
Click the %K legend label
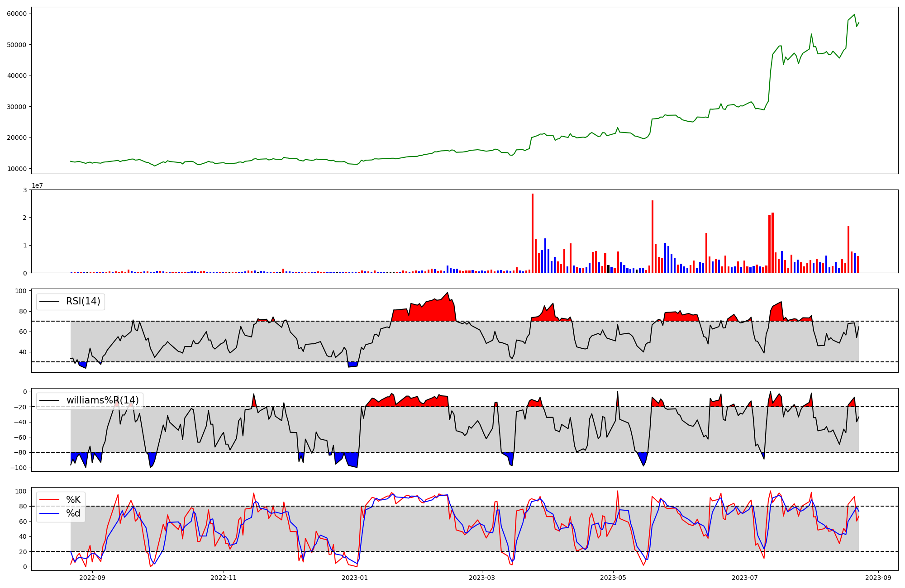coord(73,499)
